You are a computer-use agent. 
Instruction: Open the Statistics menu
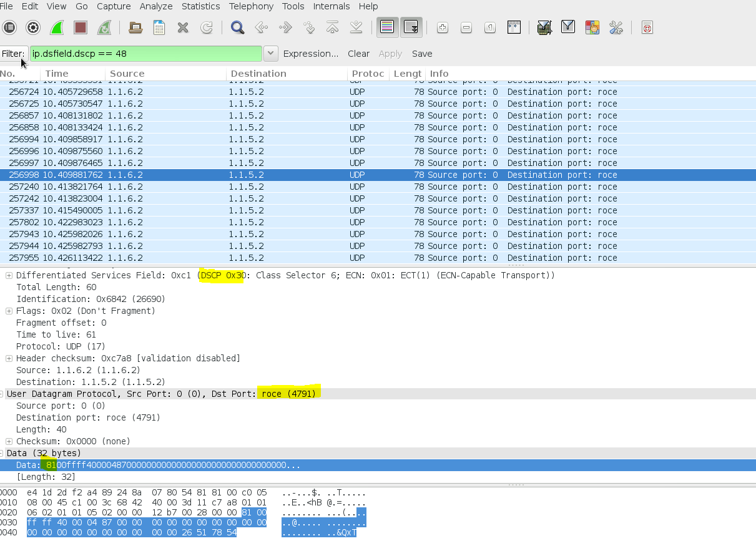(200, 6)
